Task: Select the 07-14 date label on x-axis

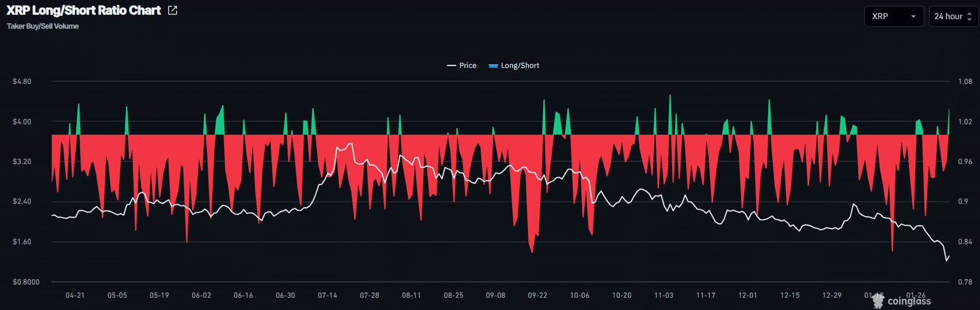Action: (327, 295)
